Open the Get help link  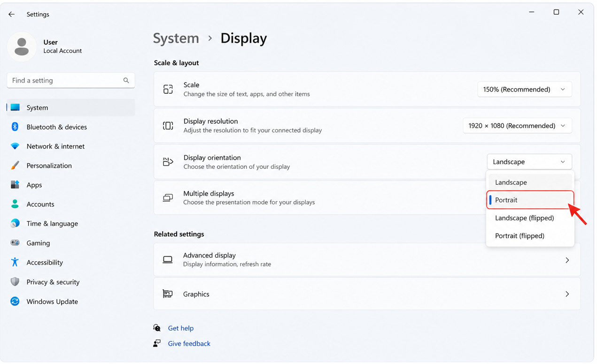pyautogui.click(x=180, y=328)
